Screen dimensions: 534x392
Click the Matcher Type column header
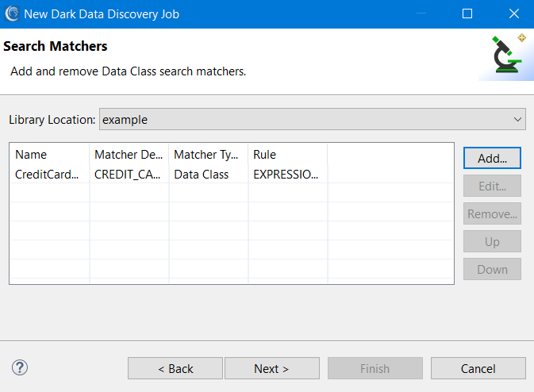click(209, 155)
